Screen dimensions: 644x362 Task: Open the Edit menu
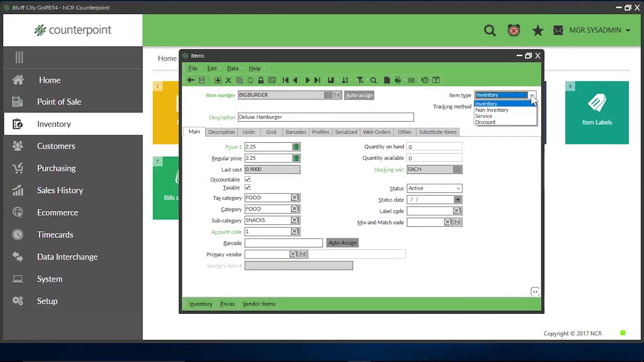click(x=212, y=68)
